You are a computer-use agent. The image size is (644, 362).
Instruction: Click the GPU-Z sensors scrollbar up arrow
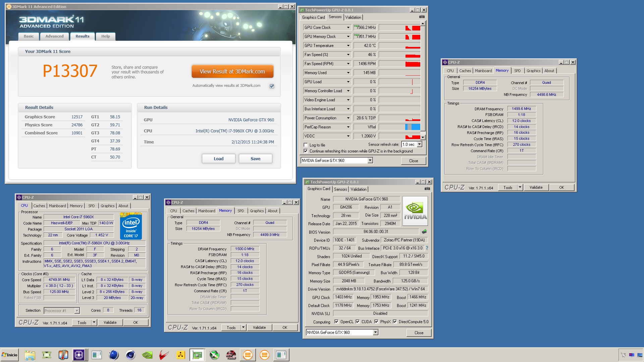423,23
